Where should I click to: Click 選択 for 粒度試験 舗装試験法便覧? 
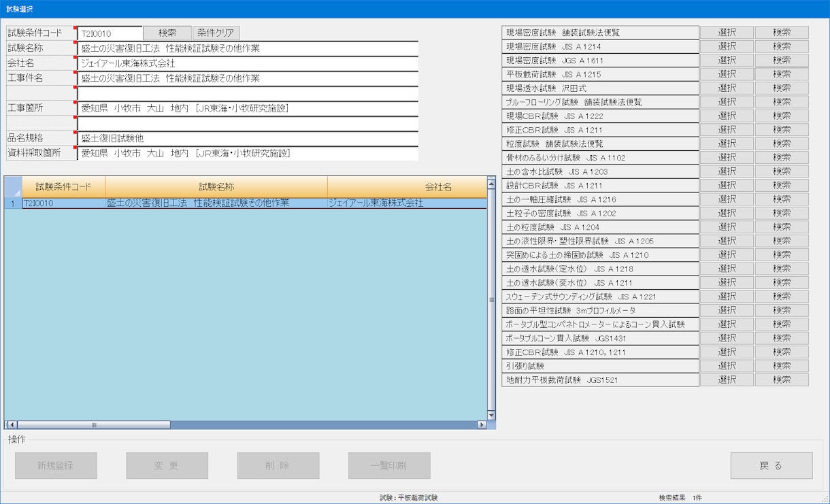[727, 144]
